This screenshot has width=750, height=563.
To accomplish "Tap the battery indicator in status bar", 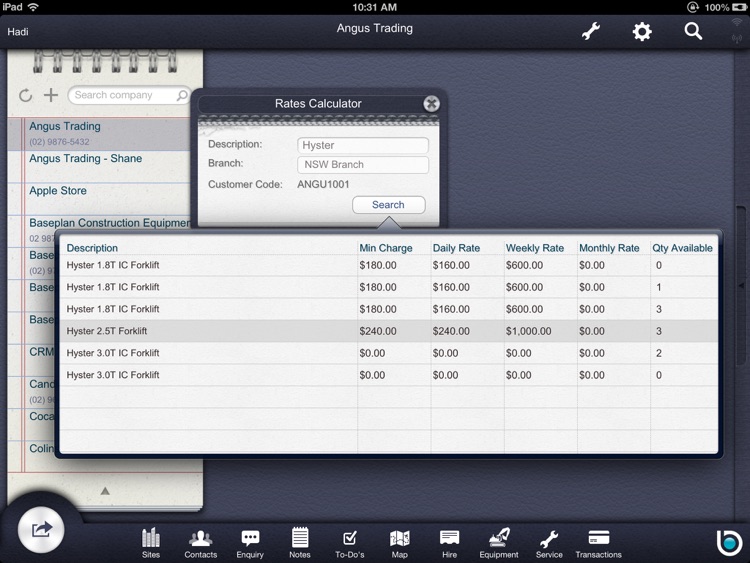I will point(738,7).
